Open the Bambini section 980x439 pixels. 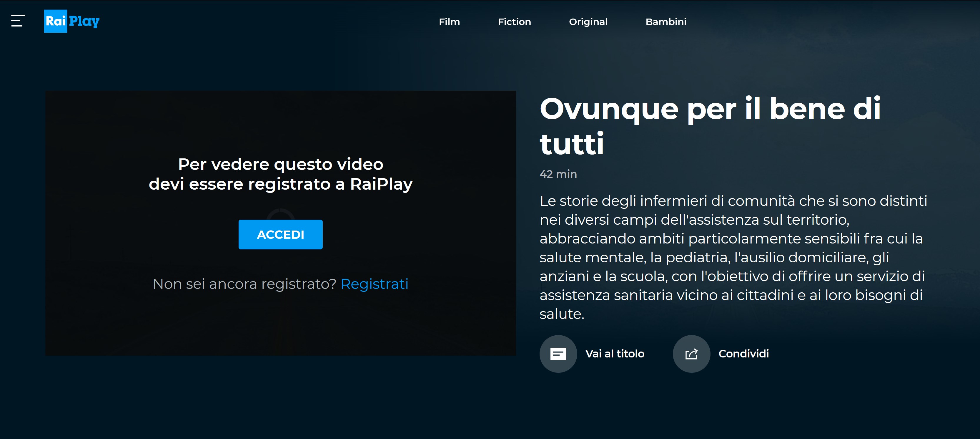click(x=666, y=22)
